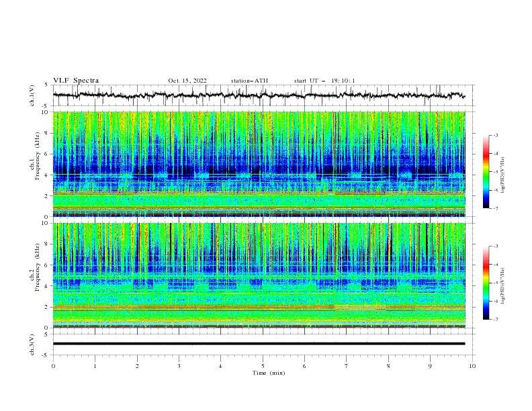Click time axis tick label "3"
The height and width of the screenshot is (411, 532).
179,366
